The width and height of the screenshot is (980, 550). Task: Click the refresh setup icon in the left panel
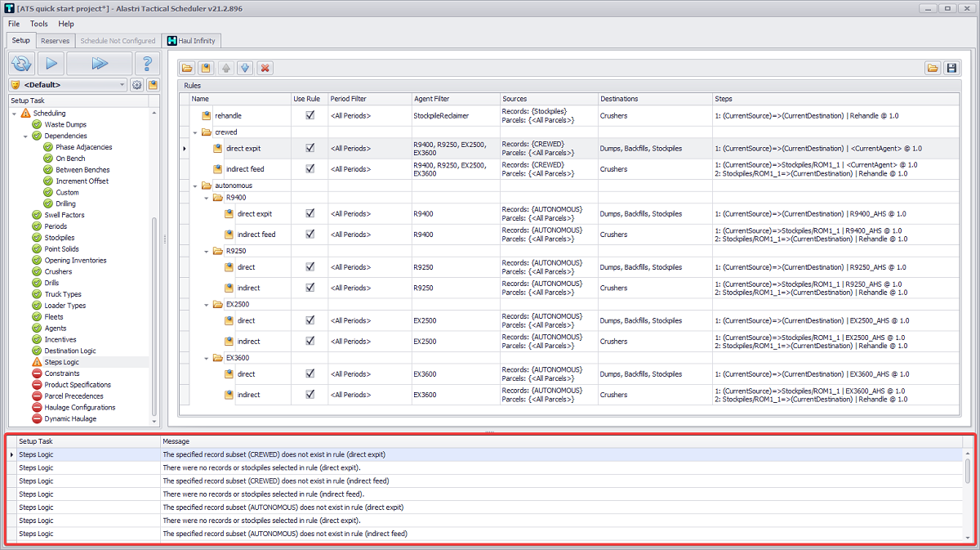pyautogui.click(x=21, y=63)
